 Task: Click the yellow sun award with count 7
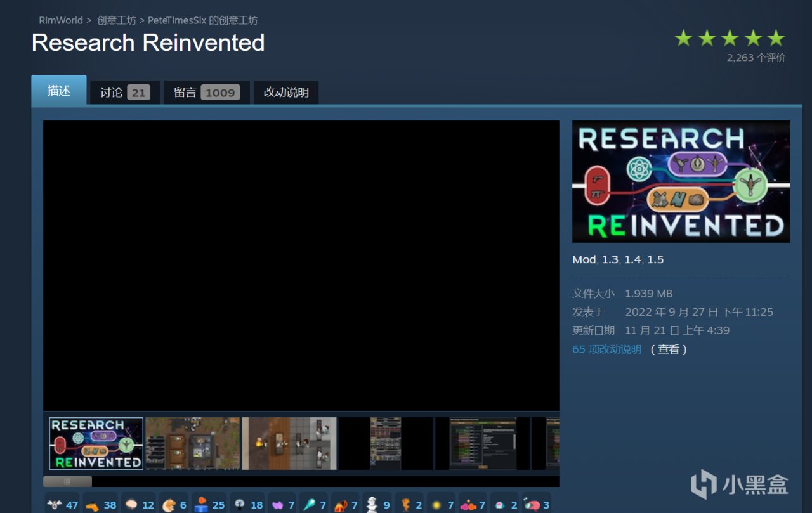pos(441,503)
